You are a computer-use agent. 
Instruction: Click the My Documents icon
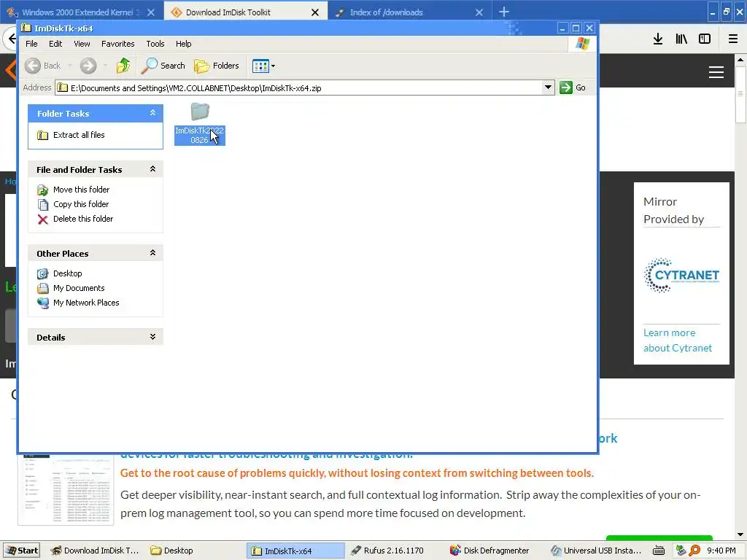(43, 289)
